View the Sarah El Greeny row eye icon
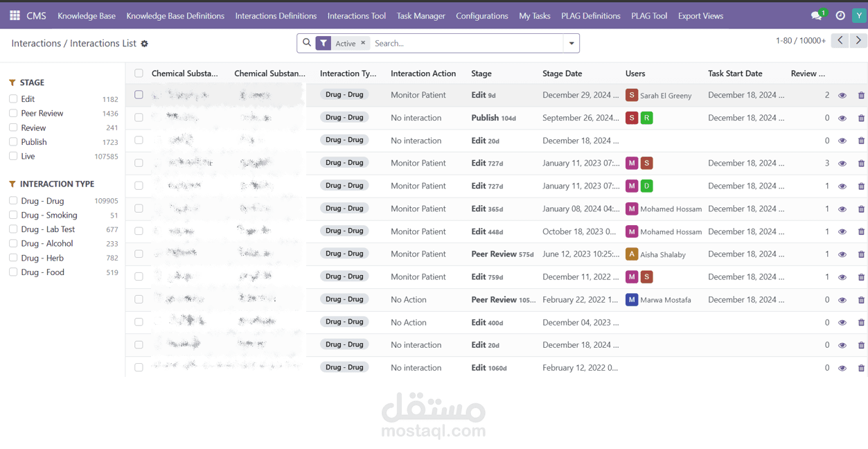This screenshot has height=449, width=868. (x=842, y=96)
